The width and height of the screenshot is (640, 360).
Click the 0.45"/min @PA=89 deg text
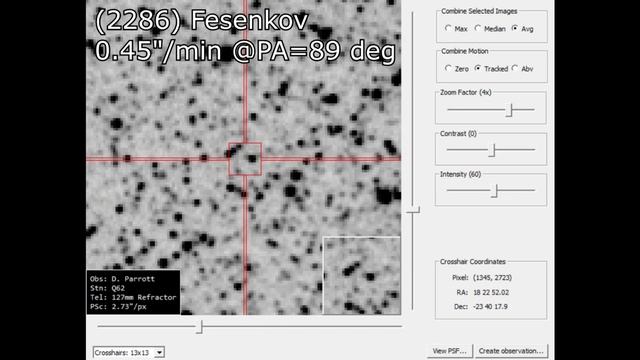click(x=245, y=52)
